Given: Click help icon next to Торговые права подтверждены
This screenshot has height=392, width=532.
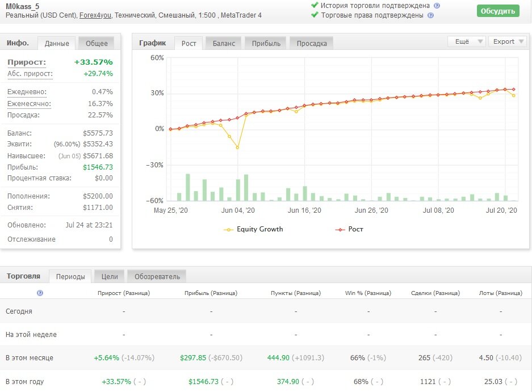Looking at the screenshot, I should pos(430,15).
